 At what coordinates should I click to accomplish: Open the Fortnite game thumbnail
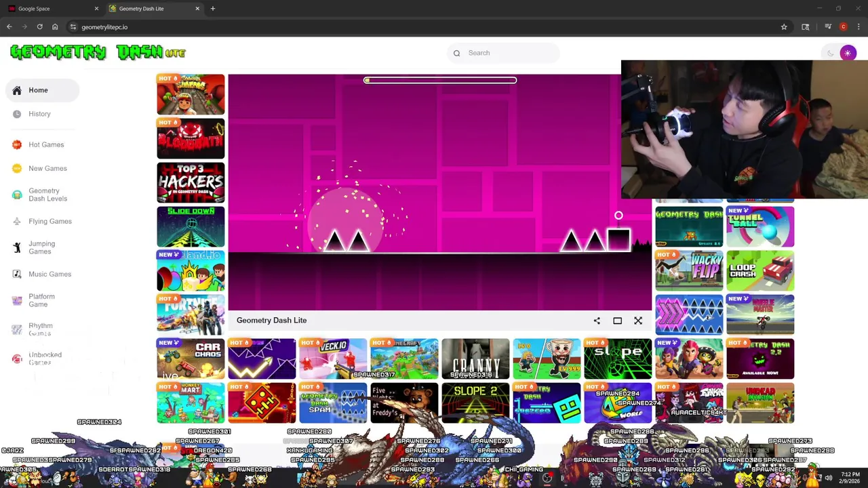tap(191, 314)
